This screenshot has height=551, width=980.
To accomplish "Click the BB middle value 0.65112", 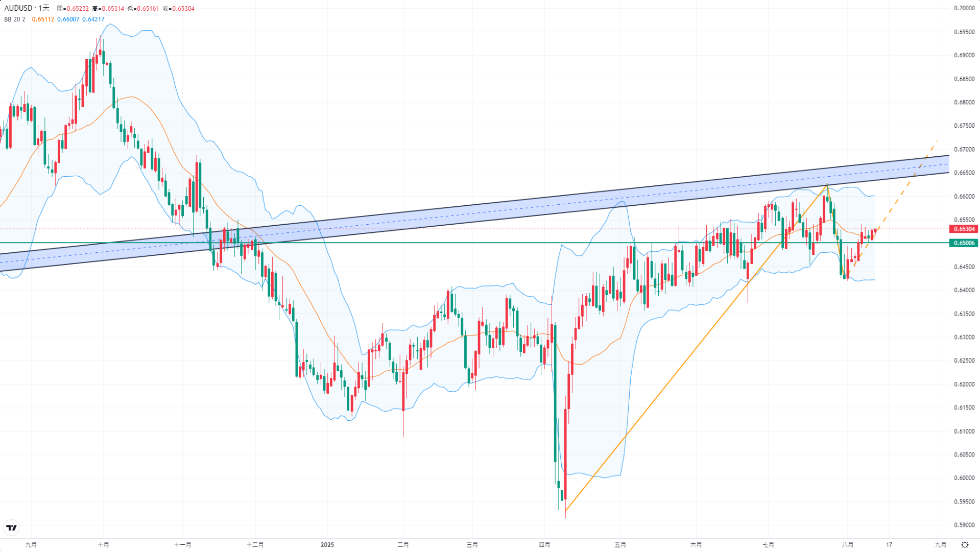I will tap(43, 19).
